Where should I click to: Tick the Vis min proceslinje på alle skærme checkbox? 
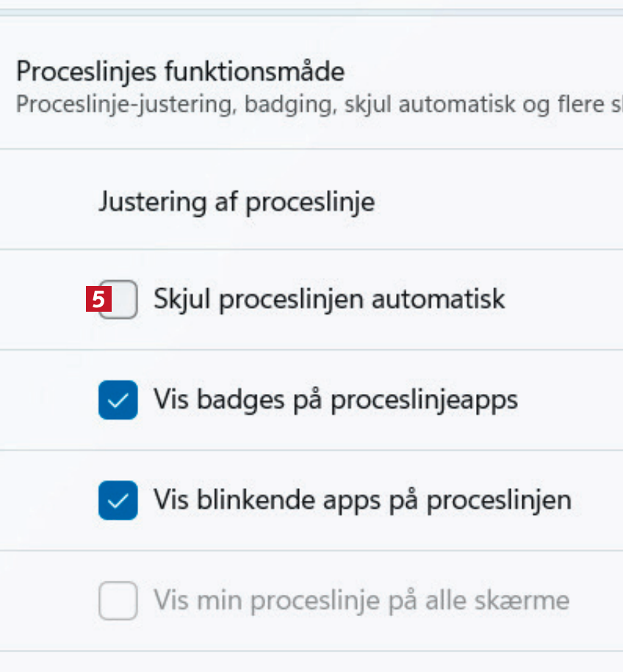pos(118,601)
